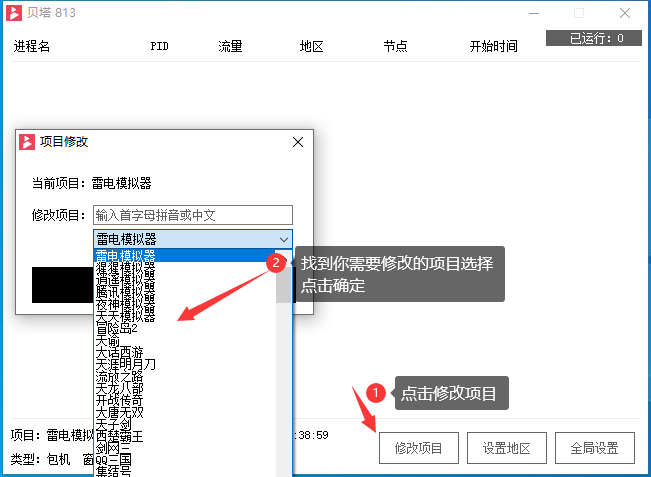Viewport: 651px width, 477px height.
Task: Open 全局设置 global settings
Action: coord(594,447)
